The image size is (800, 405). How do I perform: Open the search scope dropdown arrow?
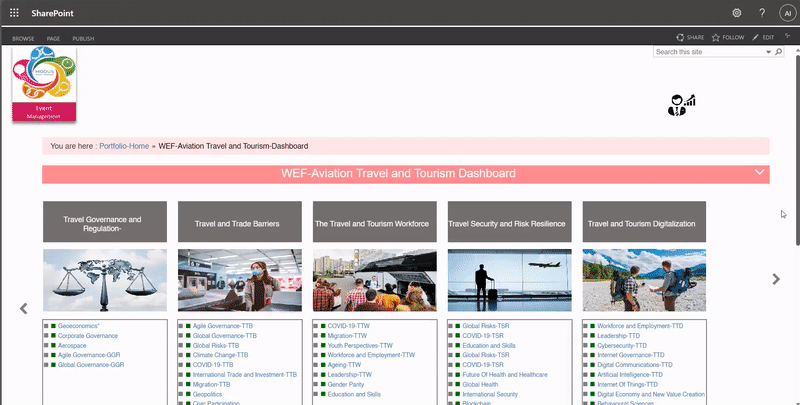tap(768, 52)
